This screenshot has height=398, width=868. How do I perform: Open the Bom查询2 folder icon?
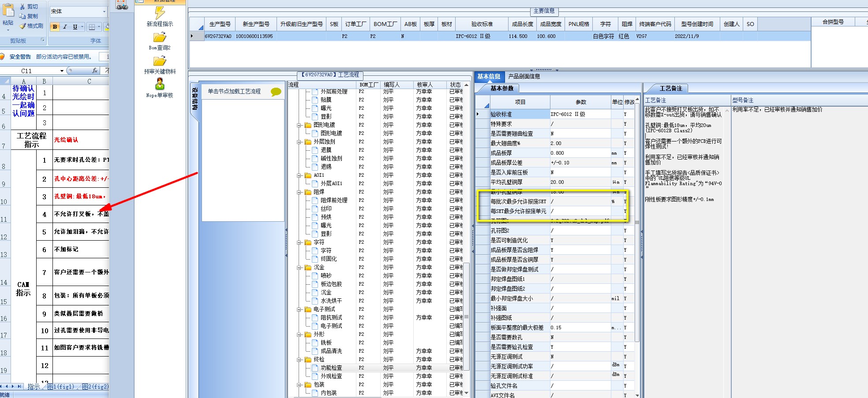coord(159,37)
